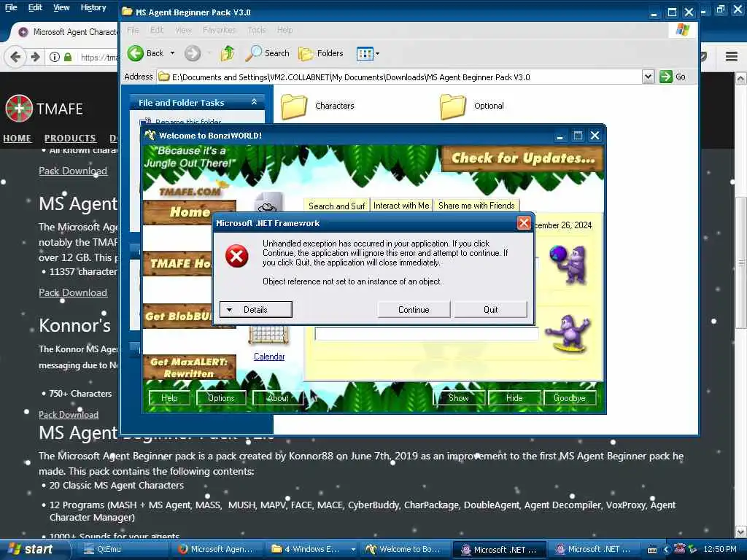Click the Up folder icon in Explorer
This screenshot has height=560, width=747.
228,53
